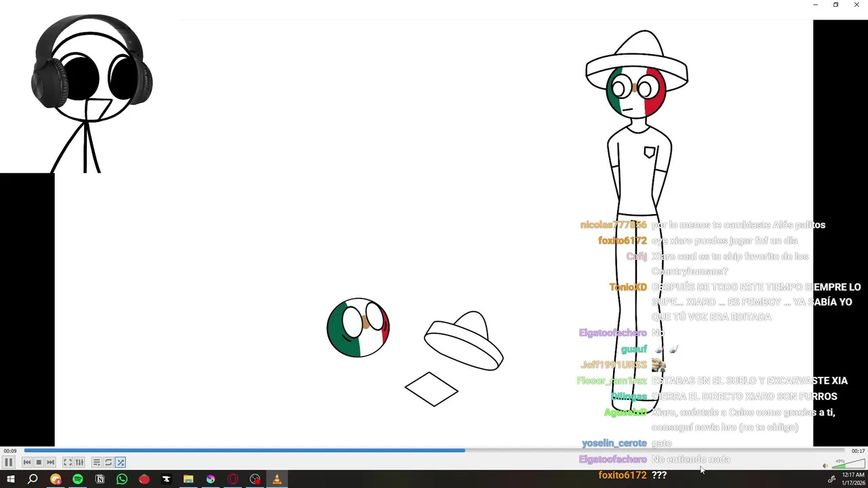
Task: Open extended settings and effects
Action: coord(79,462)
